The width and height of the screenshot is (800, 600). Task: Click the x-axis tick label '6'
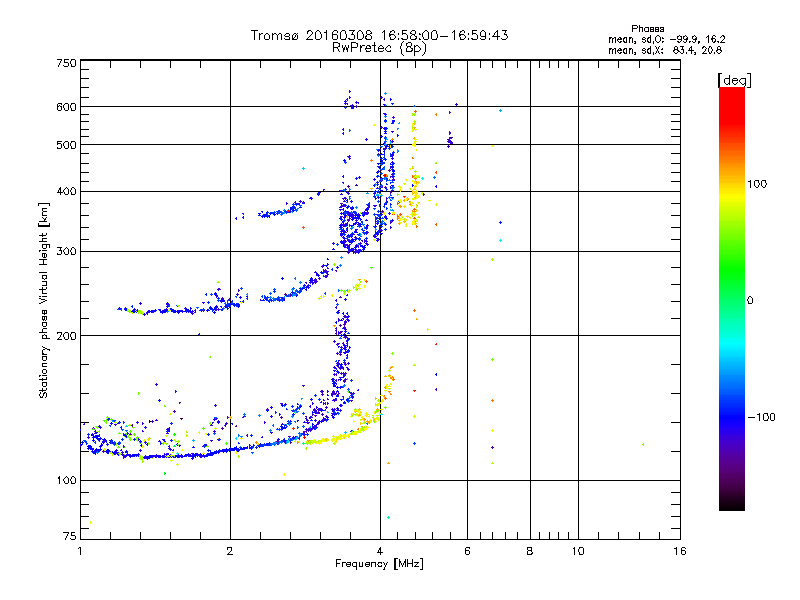(x=467, y=551)
